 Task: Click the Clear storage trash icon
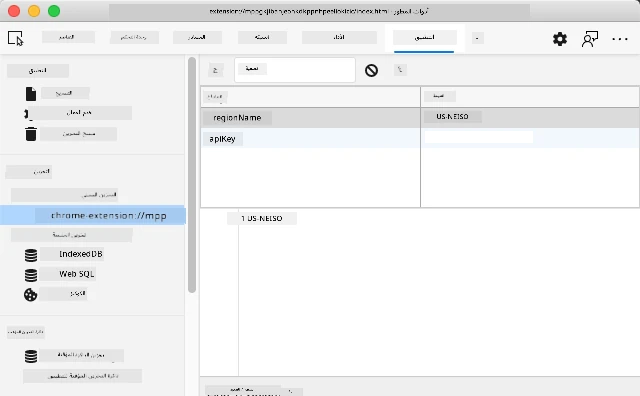click(31, 134)
